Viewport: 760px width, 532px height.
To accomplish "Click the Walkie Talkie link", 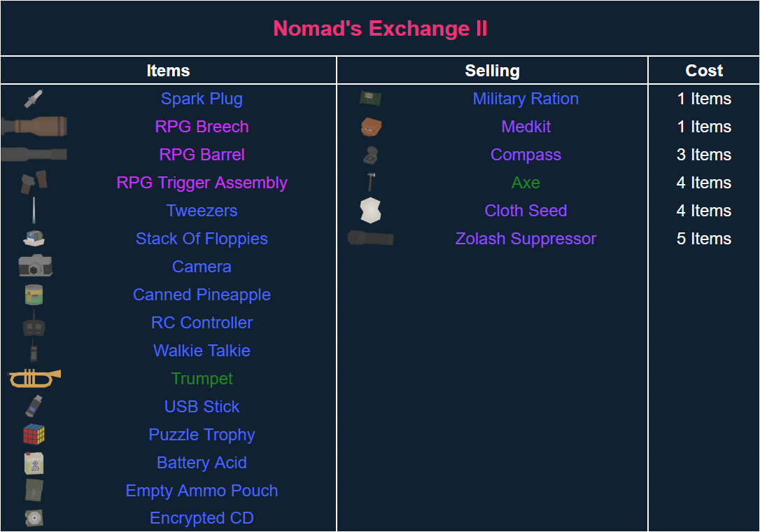I will pos(202,351).
